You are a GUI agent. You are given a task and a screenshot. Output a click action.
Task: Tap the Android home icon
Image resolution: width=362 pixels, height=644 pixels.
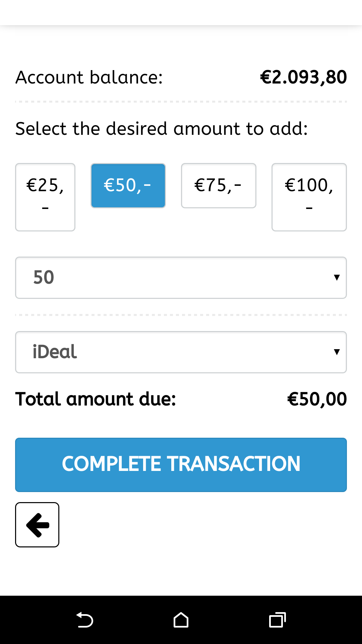point(181,620)
